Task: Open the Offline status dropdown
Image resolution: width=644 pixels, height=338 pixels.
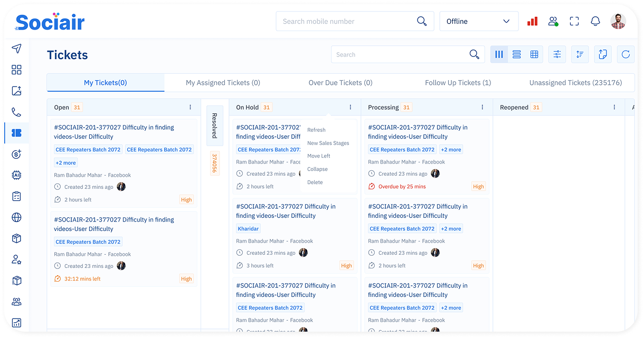Action: 479,22
